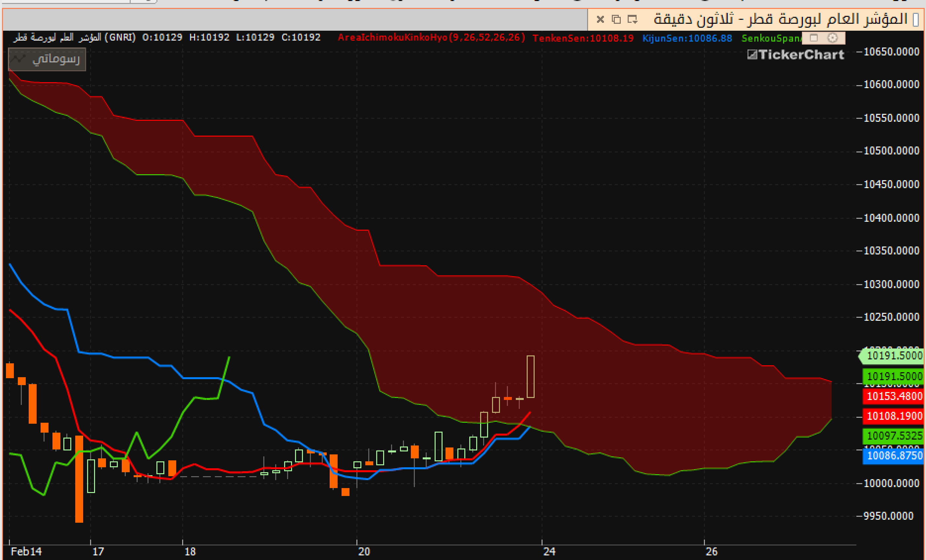
Task: Click the green SenkouSpan legend label
Action: click(x=771, y=38)
